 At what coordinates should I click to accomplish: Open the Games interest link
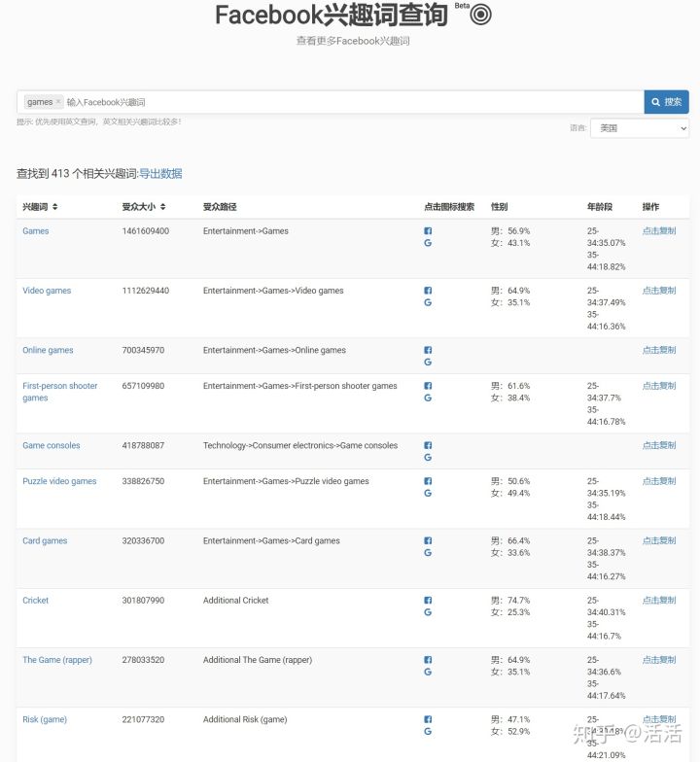[x=35, y=231]
